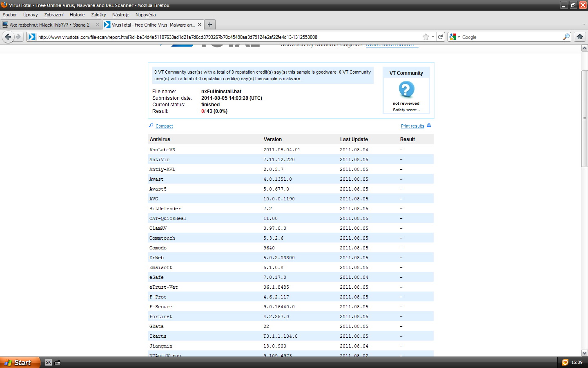Click the VirusTotal site icon in address bar

32,37
